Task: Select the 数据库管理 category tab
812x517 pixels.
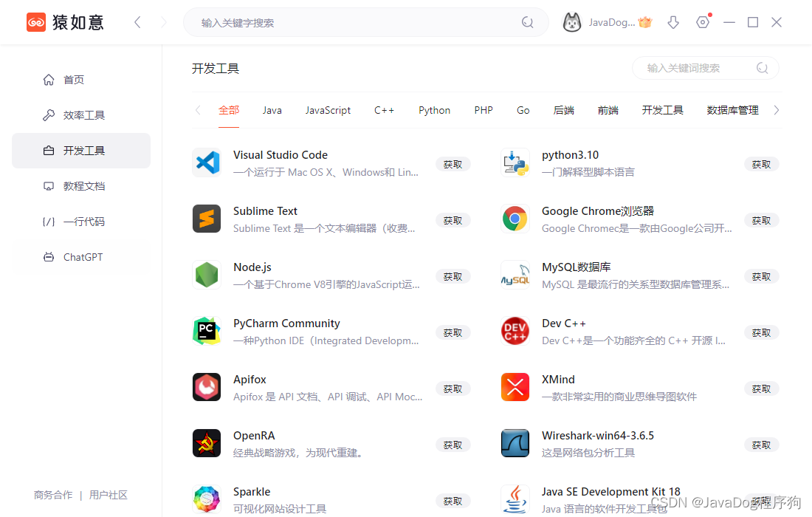Action: click(733, 110)
